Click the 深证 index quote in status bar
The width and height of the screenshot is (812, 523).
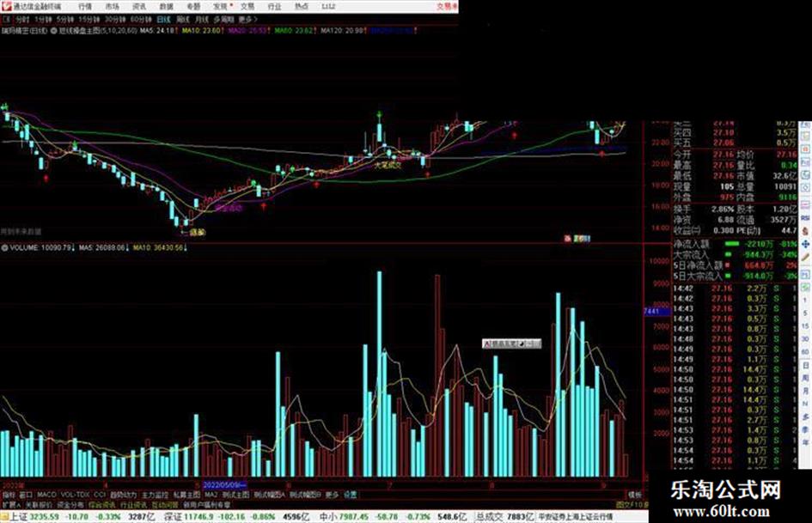236,517
